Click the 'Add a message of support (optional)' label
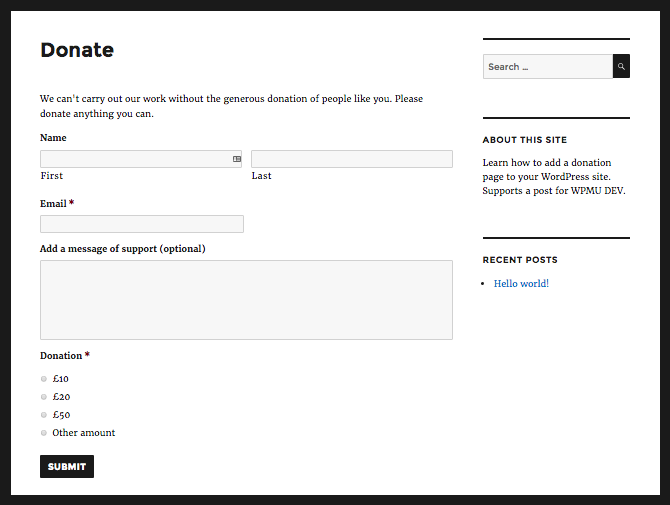Screen dimensions: 670x505 [123, 249]
